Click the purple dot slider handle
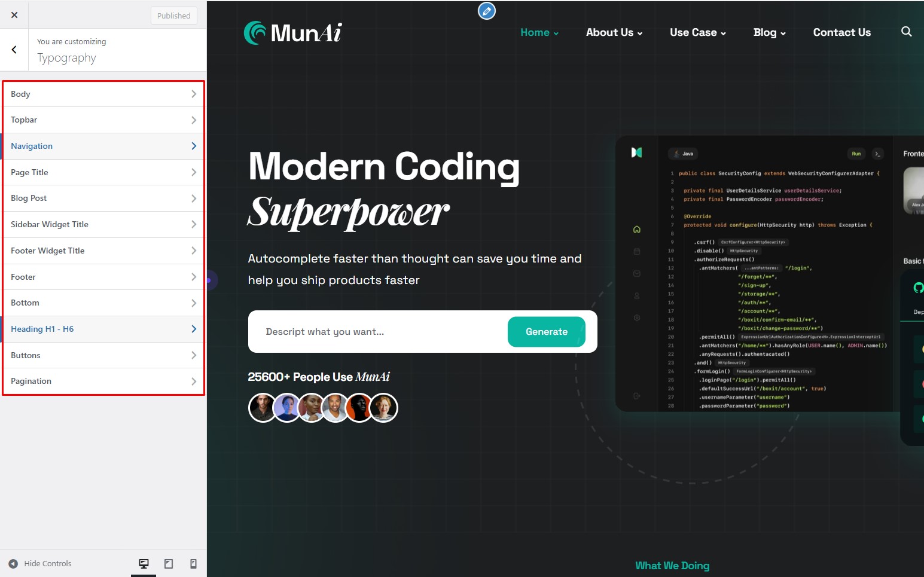 click(209, 280)
